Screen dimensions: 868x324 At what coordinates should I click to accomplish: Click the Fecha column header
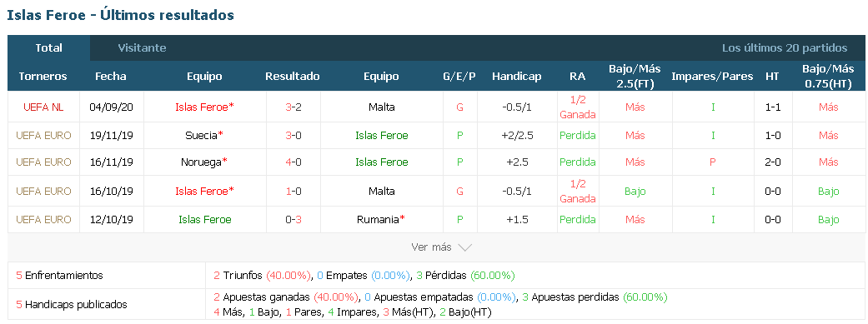click(x=111, y=77)
